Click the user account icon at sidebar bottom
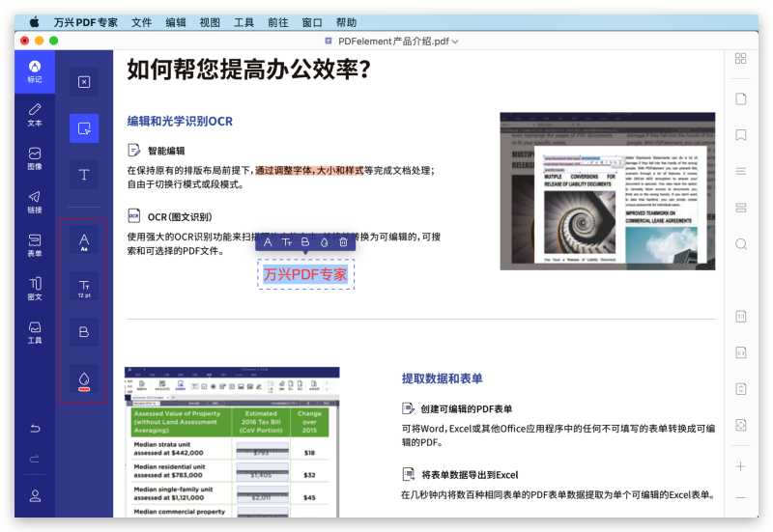The height and width of the screenshot is (532, 773). pos(35,495)
